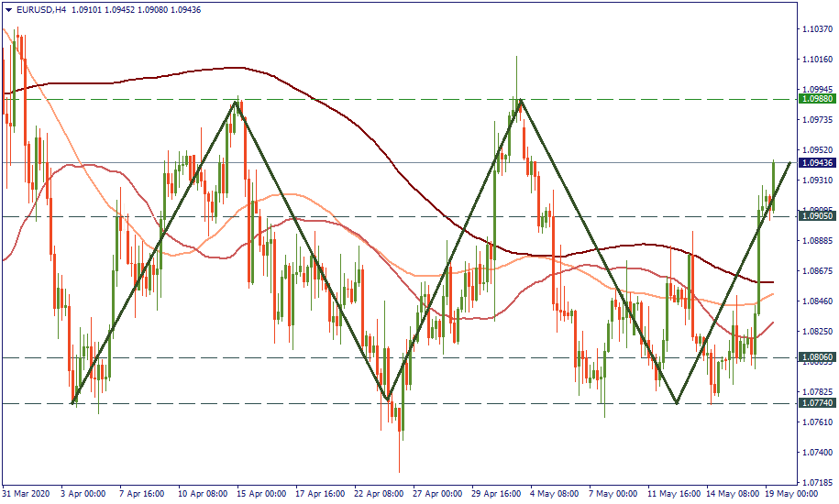The width and height of the screenshot is (839, 504).
Task: Click the OHLC values beside the symbol name
Action: 135,9
